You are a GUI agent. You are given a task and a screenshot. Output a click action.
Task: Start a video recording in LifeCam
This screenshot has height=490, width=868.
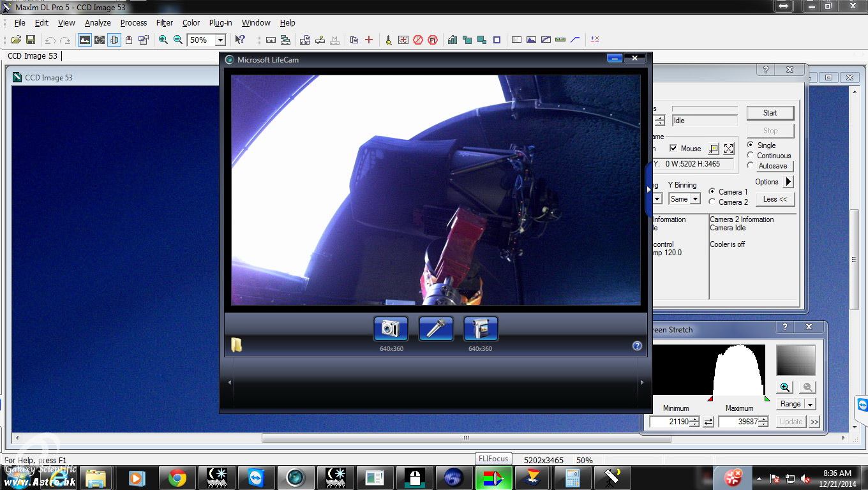click(481, 329)
